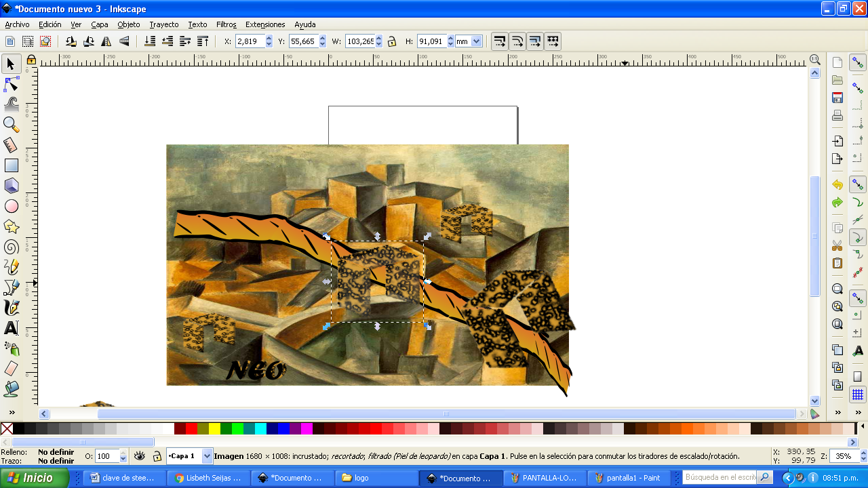Toggle the width-height ratio lock
The width and height of the screenshot is (868, 488).
pyautogui.click(x=392, y=41)
